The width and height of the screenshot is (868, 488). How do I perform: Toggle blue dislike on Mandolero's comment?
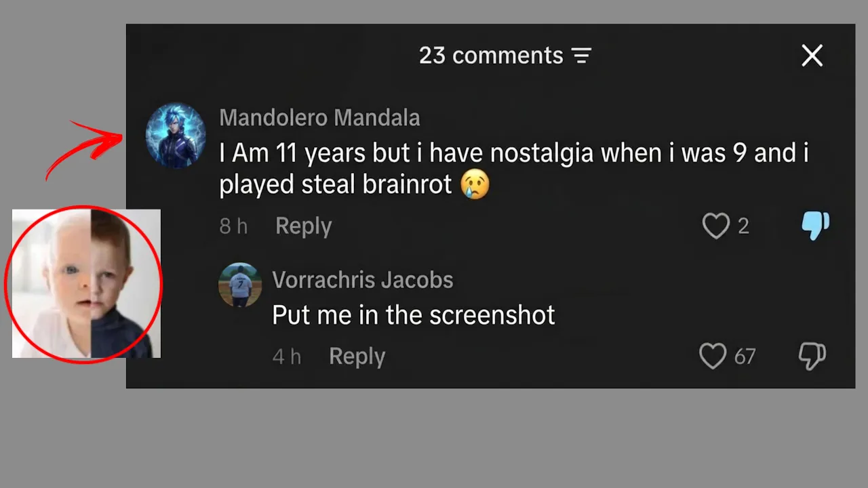814,226
